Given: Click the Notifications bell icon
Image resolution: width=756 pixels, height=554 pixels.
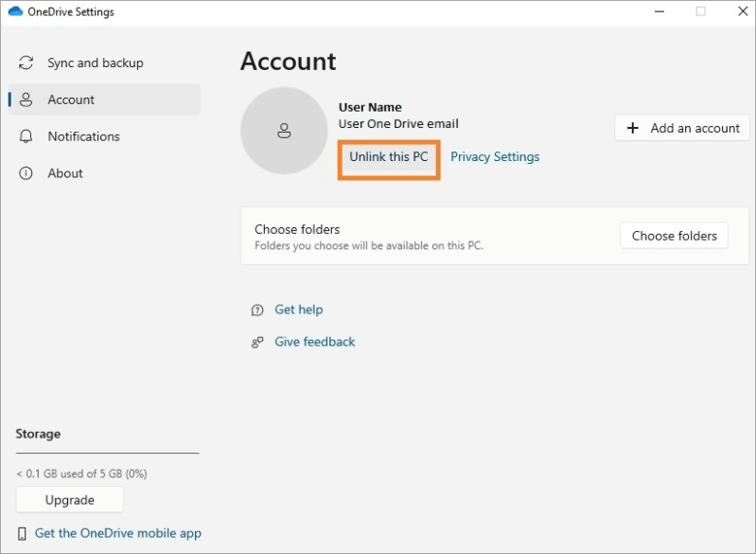Looking at the screenshot, I should [x=26, y=136].
